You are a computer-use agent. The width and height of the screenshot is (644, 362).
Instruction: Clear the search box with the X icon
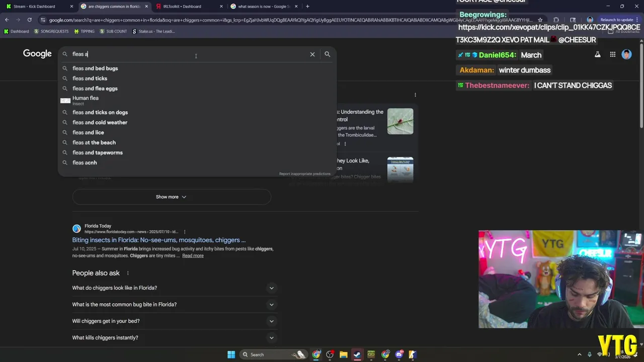click(312, 54)
